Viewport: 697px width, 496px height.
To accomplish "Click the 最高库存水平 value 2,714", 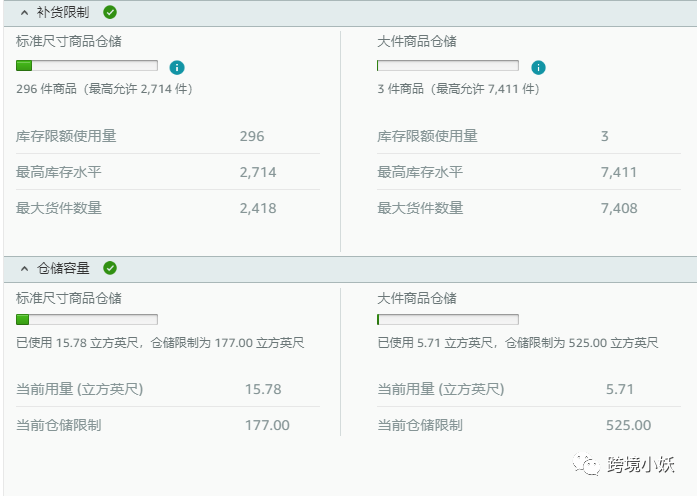I will [258, 172].
